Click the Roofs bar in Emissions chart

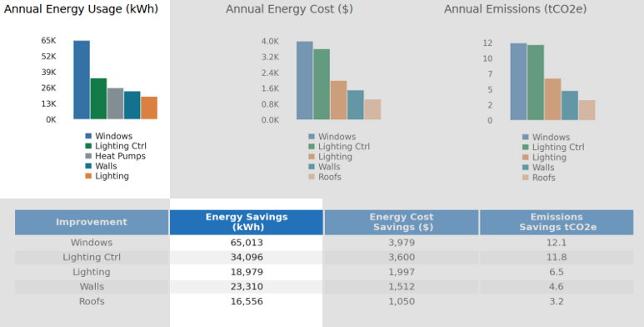coord(587,110)
